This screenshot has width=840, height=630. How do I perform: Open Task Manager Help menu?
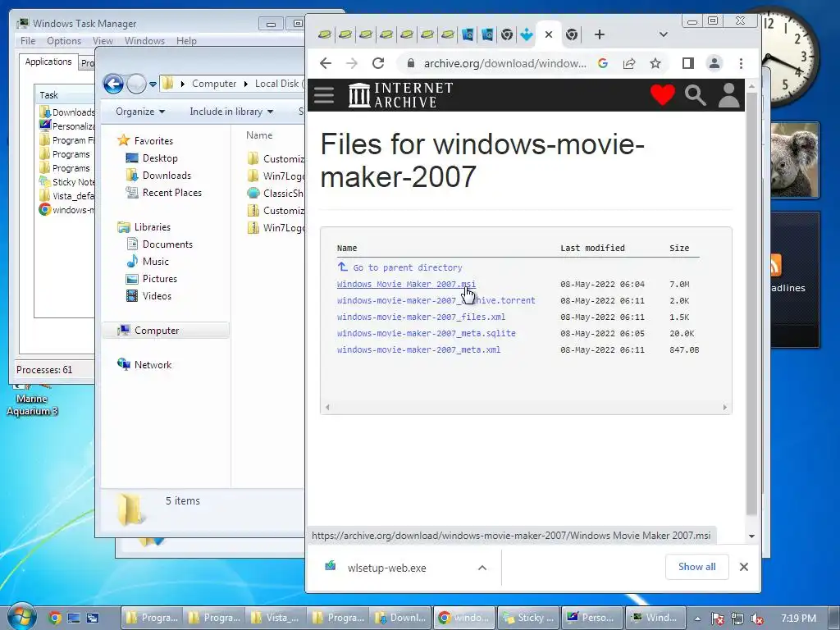tap(186, 41)
